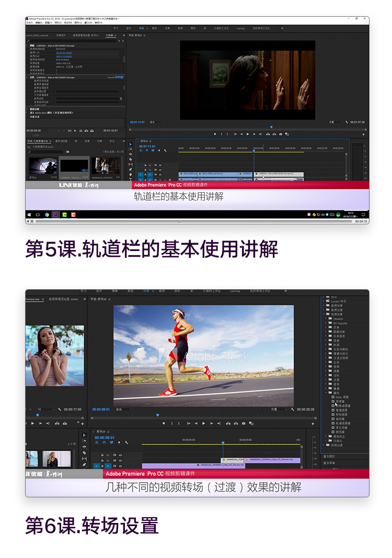392x558 pixels.
Task: Open 元数据 panel tab in lesson 5
Action: tap(109, 35)
